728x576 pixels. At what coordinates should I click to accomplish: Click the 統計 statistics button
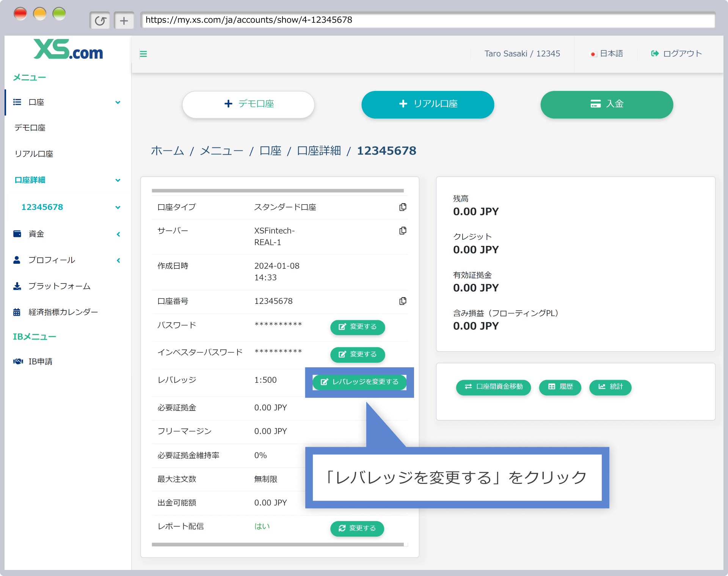click(x=610, y=387)
